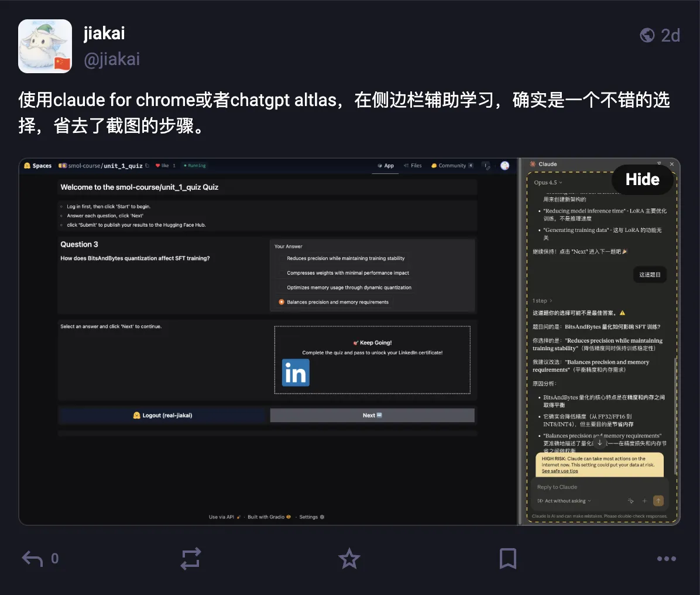Open jiakai's profile avatar

[x=44, y=46]
